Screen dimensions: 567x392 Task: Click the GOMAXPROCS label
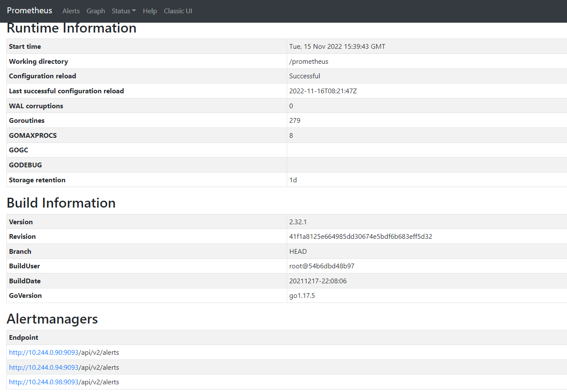33,136
